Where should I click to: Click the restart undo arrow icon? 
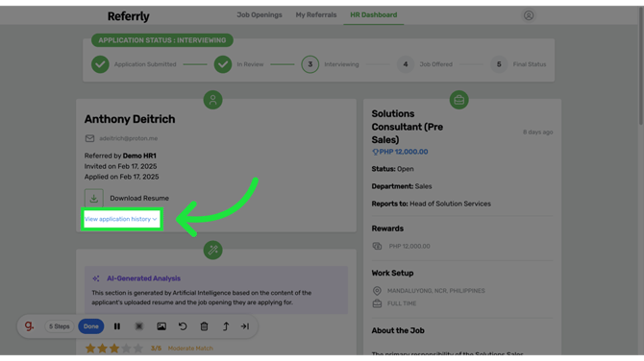183,326
